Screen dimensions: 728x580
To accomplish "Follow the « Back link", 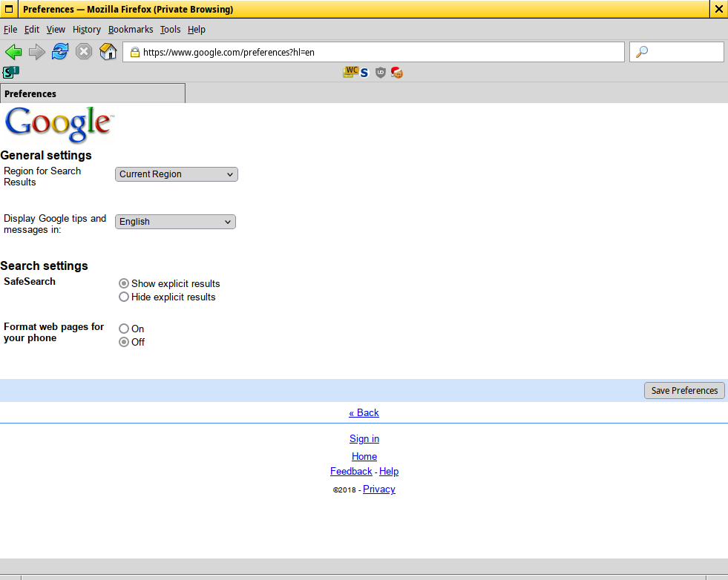I will 364,412.
